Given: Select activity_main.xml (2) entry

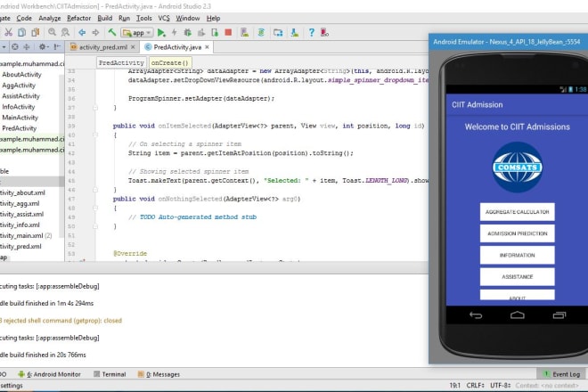Looking at the screenshot, I should pyautogui.click(x=26, y=235).
